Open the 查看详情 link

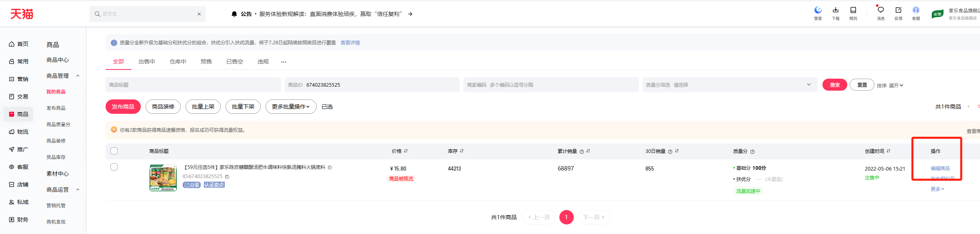(x=350, y=43)
